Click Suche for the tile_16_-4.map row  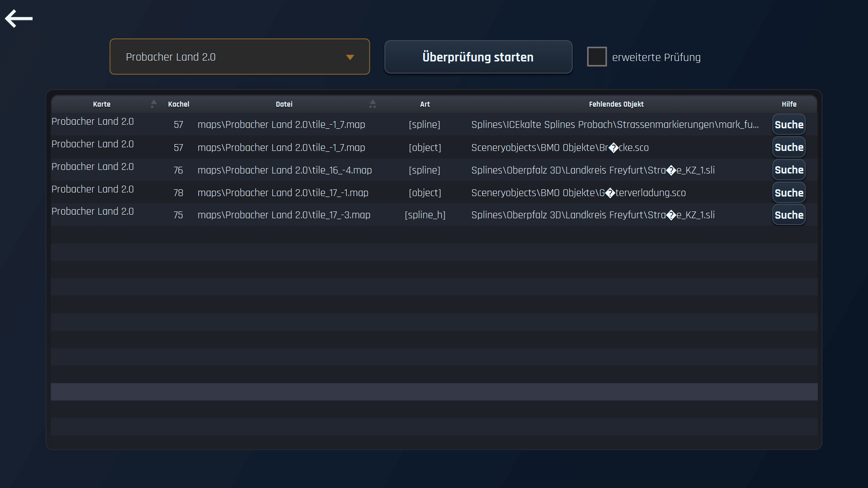click(x=788, y=170)
